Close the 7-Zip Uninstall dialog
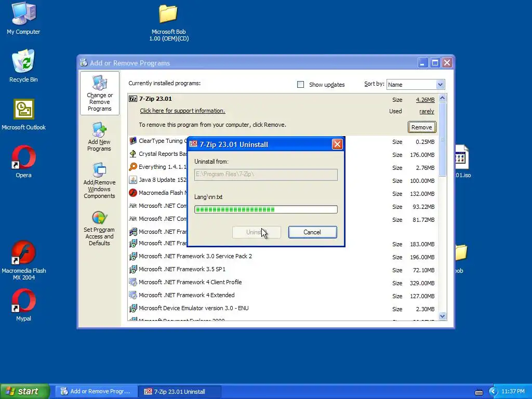This screenshot has height=399, width=532. click(337, 144)
